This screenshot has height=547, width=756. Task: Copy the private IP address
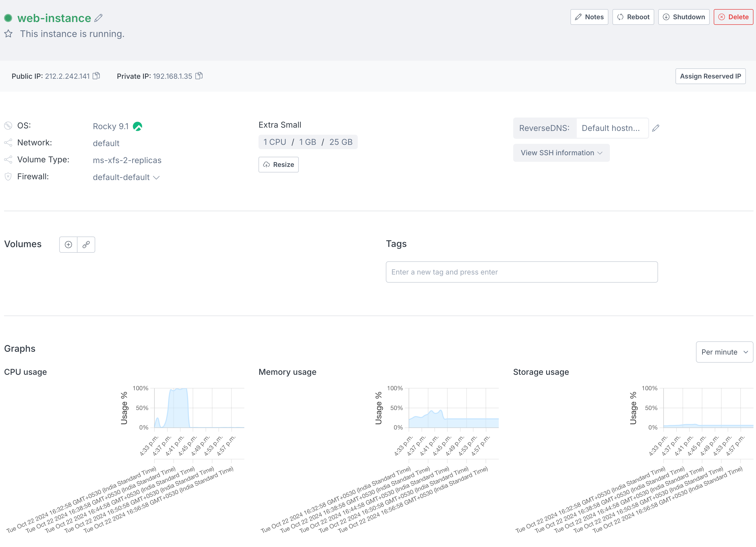pyautogui.click(x=199, y=76)
